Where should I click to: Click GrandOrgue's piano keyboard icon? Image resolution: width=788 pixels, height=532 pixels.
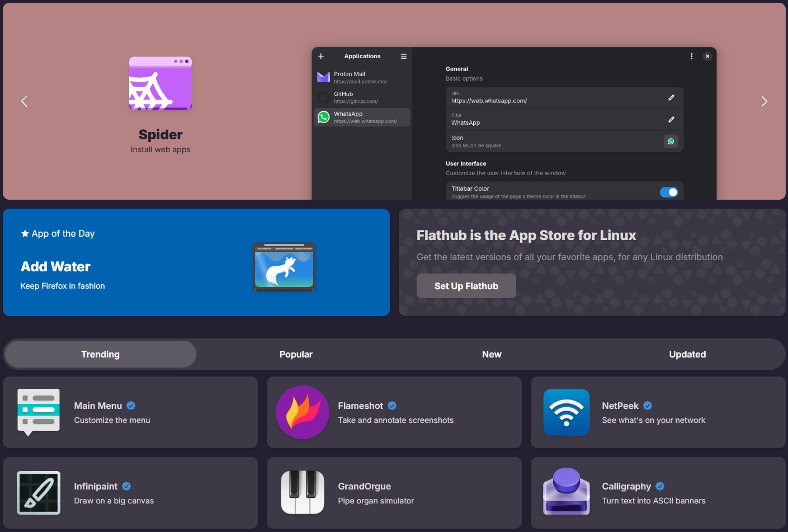point(302,493)
